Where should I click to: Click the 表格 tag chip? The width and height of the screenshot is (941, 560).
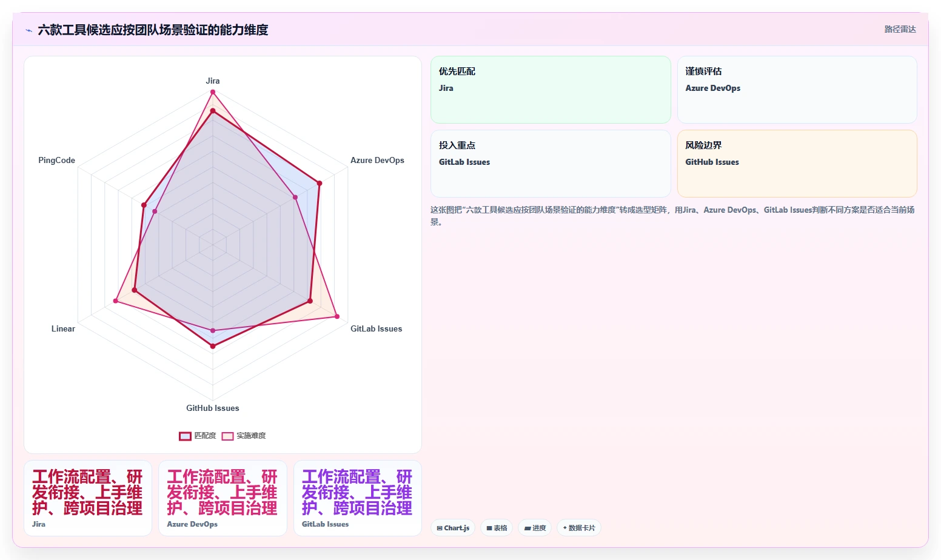coord(497,528)
